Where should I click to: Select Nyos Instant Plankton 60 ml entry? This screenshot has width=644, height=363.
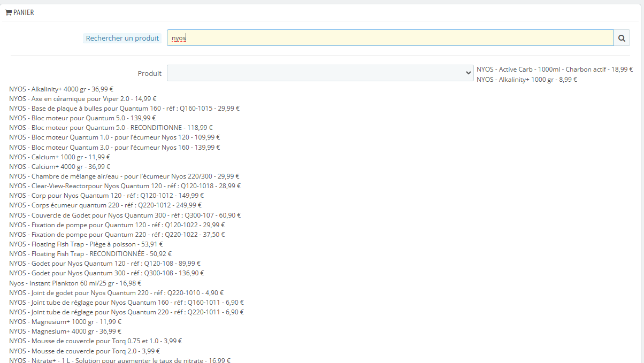coord(75,283)
